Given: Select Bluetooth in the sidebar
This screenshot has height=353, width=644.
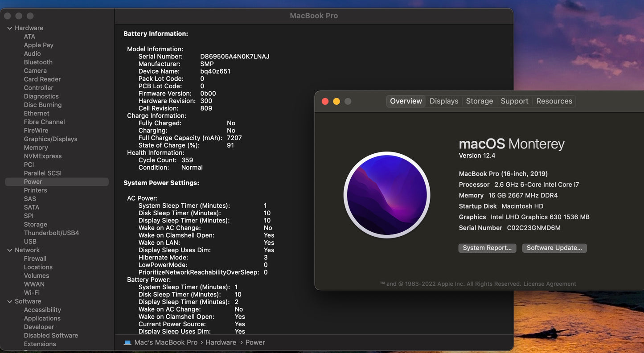Looking at the screenshot, I should [38, 62].
